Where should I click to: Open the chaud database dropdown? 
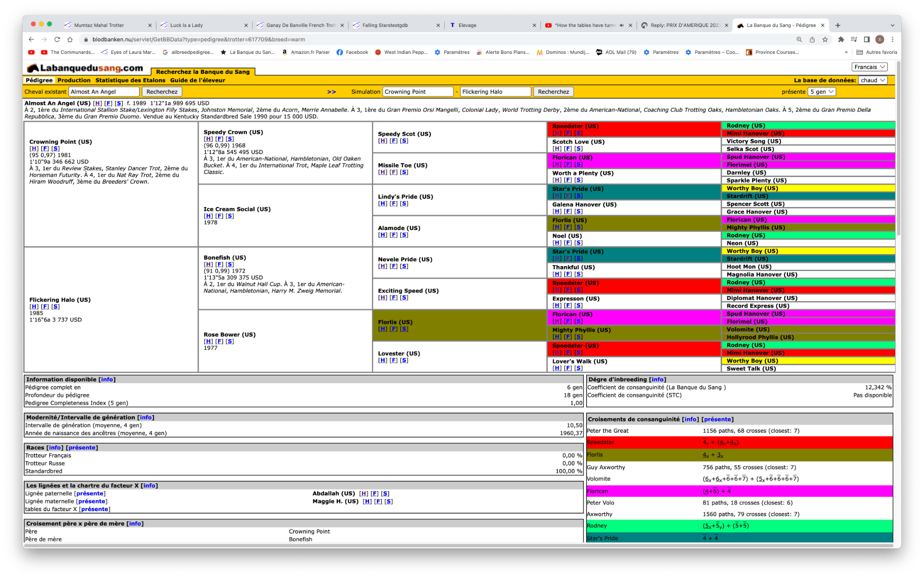pyautogui.click(x=873, y=80)
